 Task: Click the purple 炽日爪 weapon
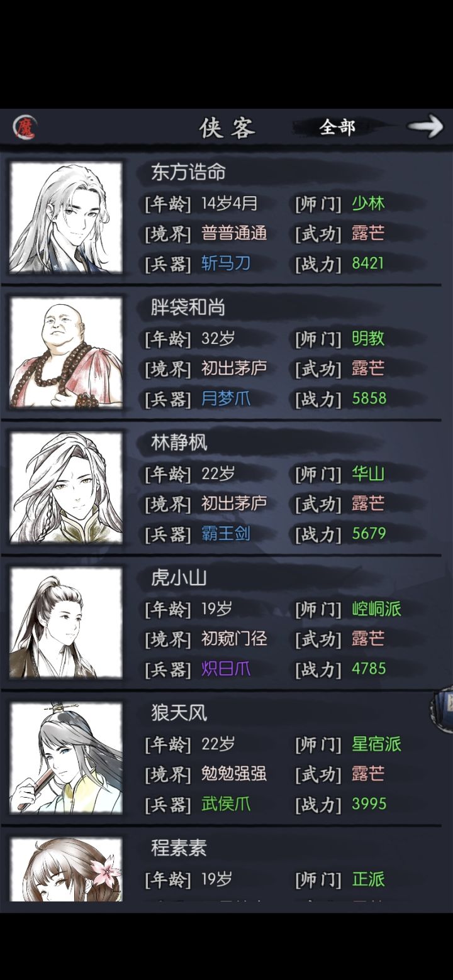tap(226, 669)
